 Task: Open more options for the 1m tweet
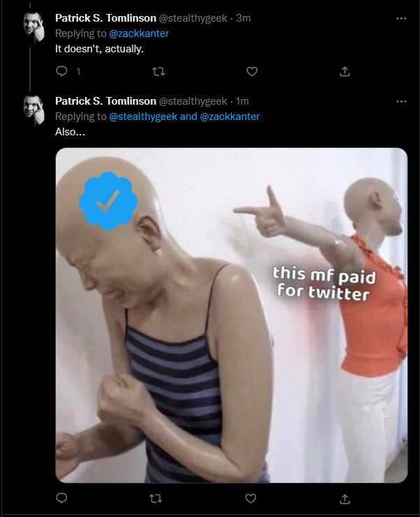click(x=401, y=101)
